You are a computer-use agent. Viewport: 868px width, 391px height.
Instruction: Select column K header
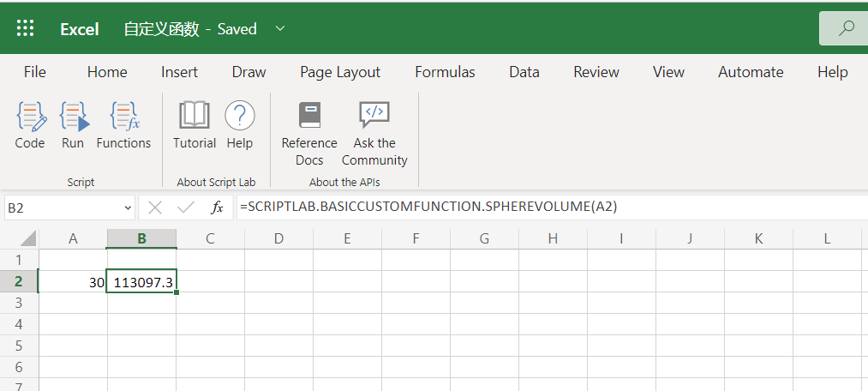[x=758, y=238]
